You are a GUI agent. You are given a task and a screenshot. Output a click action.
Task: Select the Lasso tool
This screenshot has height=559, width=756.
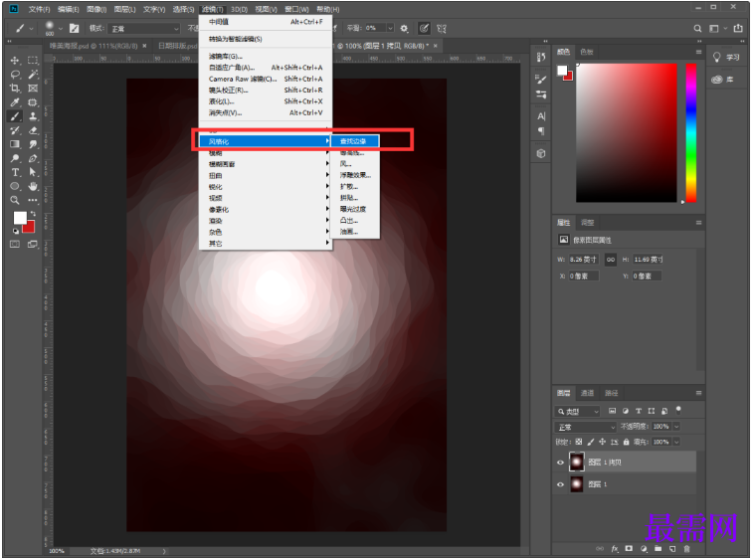click(x=16, y=75)
